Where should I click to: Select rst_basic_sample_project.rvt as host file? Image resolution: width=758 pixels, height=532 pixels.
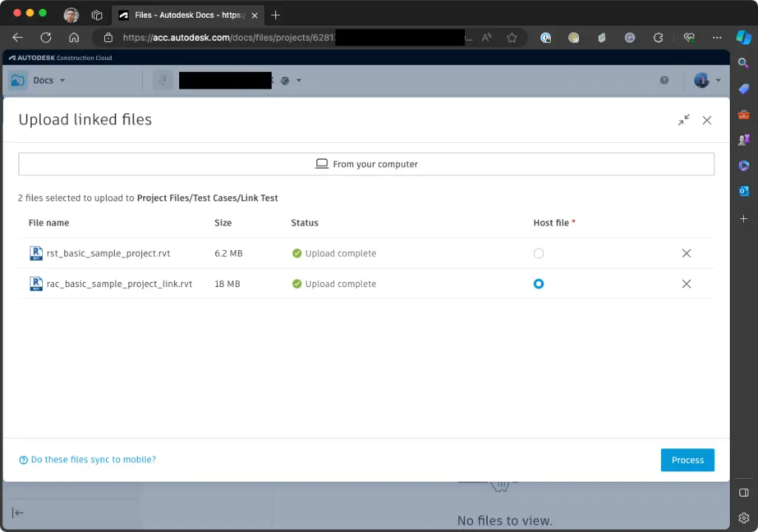pos(539,253)
